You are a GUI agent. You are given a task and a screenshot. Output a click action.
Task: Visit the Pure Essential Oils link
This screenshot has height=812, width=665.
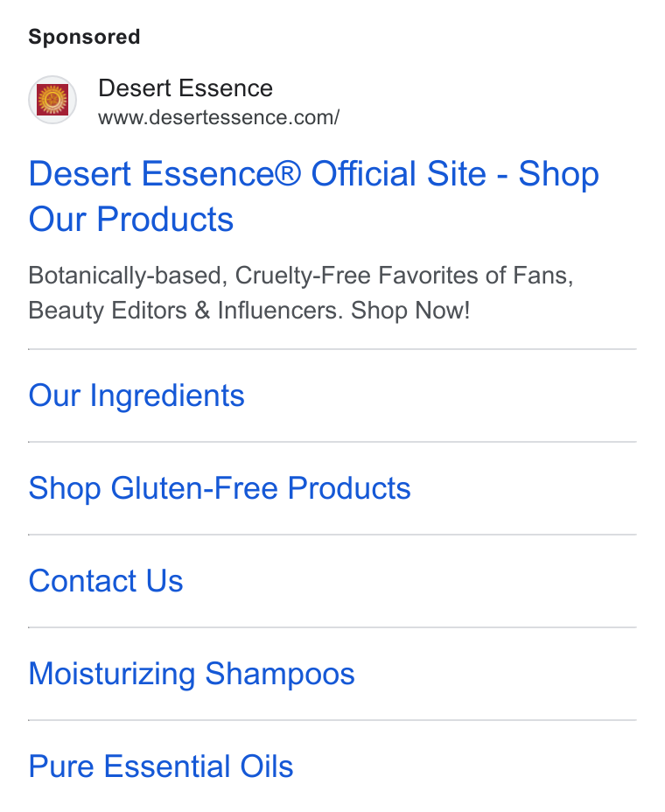pos(161,766)
